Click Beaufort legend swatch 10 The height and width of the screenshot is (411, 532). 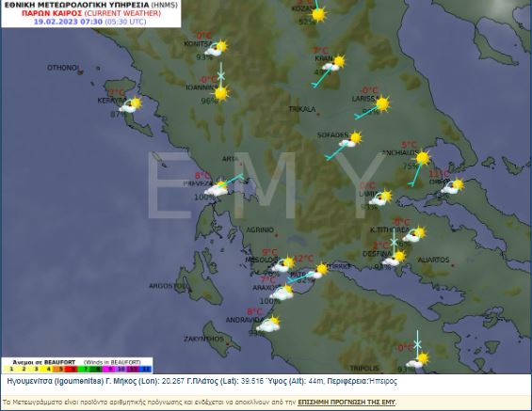tap(121, 369)
